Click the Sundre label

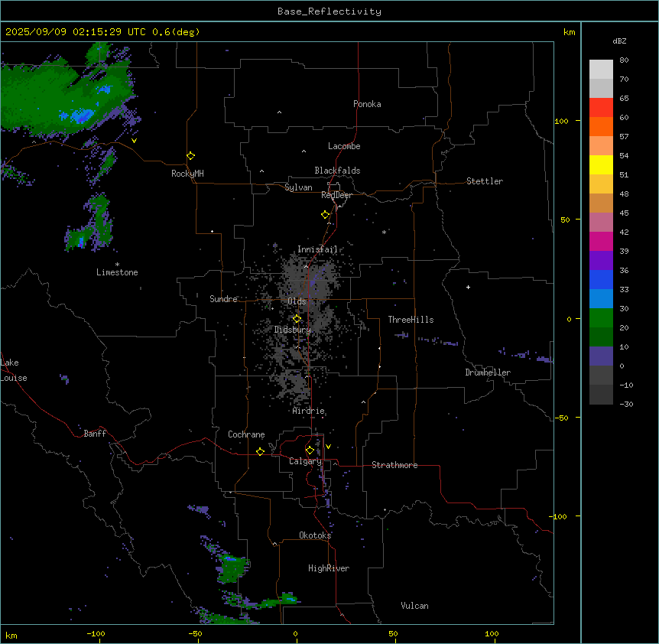pos(223,299)
